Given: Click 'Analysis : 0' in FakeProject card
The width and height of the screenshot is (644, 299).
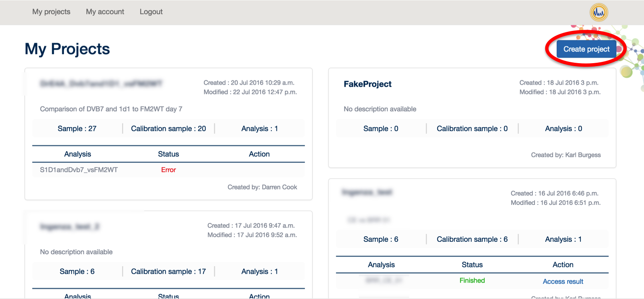Looking at the screenshot, I should pos(564,128).
